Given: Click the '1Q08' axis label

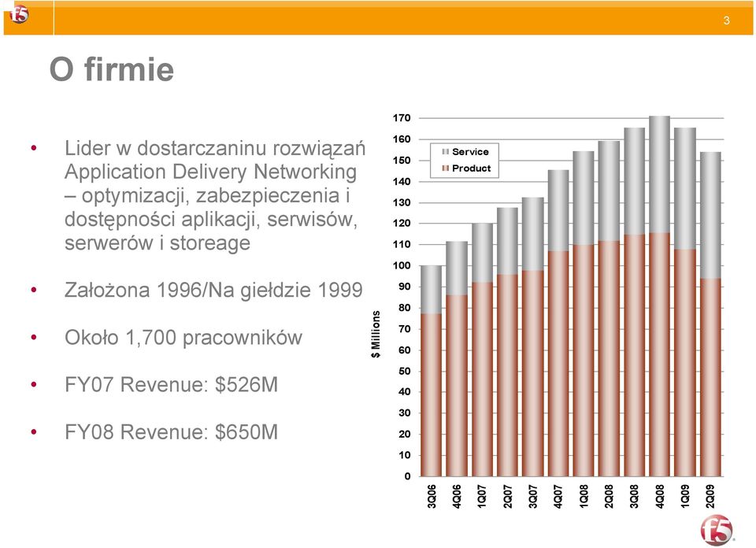Looking at the screenshot, I should click(x=584, y=496).
